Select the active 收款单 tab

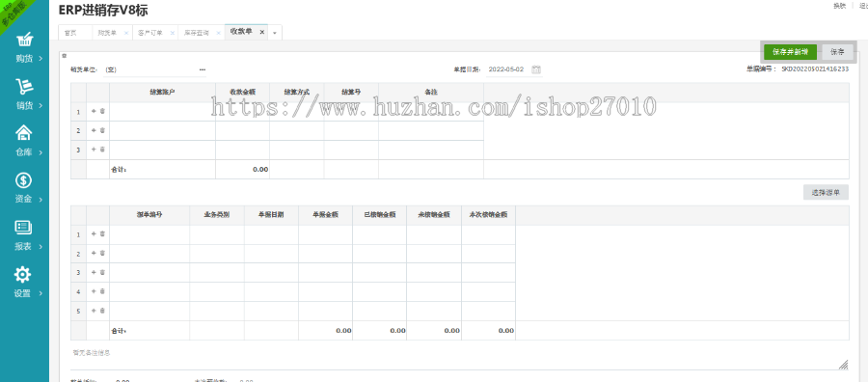click(x=241, y=32)
